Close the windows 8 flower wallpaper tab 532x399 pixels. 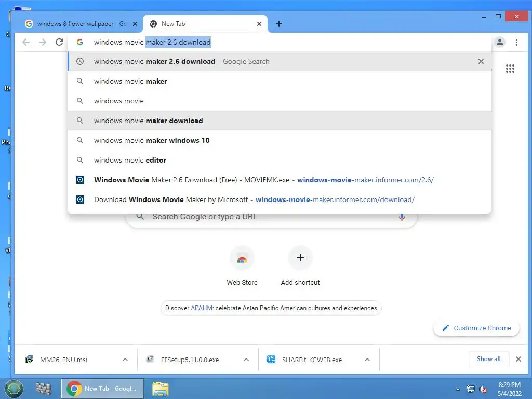(x=135, y=24)
